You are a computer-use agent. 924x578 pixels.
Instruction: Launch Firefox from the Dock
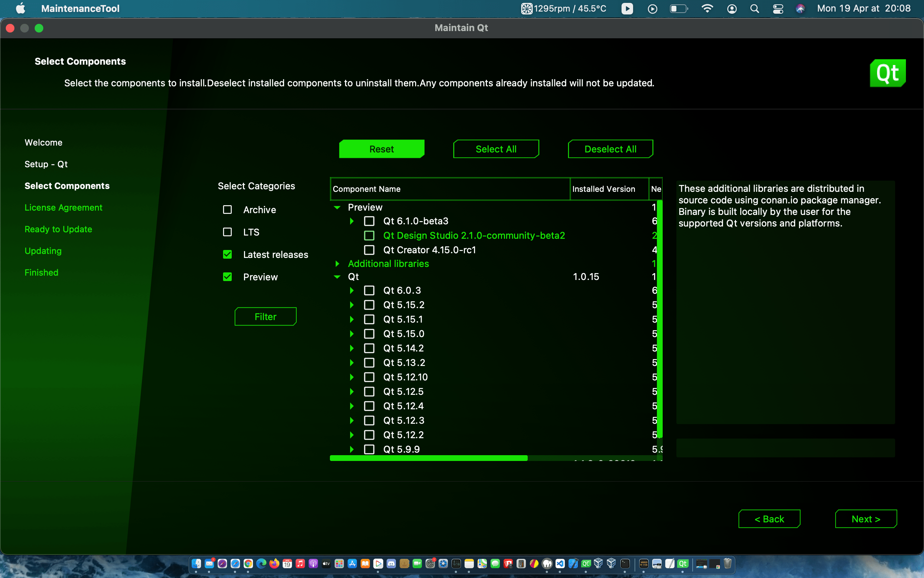click(x=274, y=564)
